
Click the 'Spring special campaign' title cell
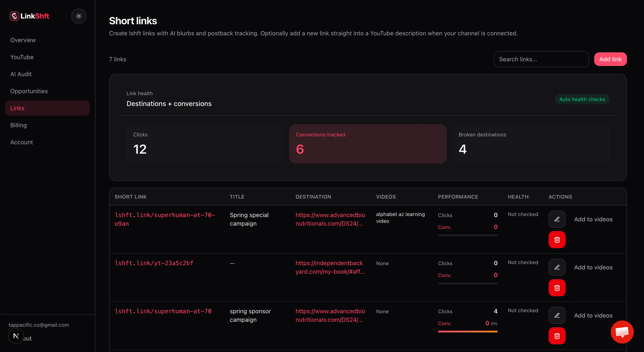coord(249,219)
